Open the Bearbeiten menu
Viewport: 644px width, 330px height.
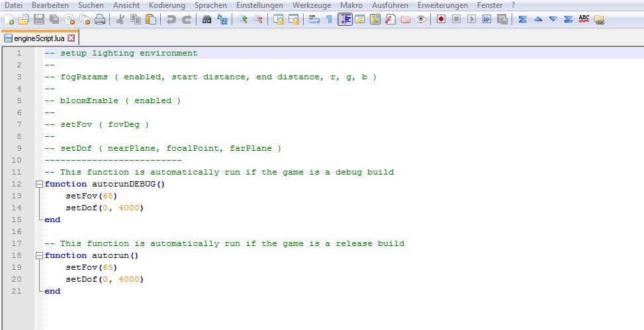(x=50, y=5)
